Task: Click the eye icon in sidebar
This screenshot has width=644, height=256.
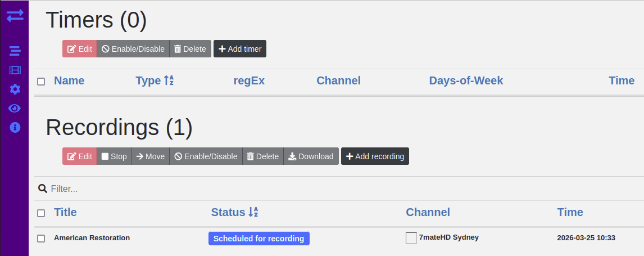Action: (15, 109)
